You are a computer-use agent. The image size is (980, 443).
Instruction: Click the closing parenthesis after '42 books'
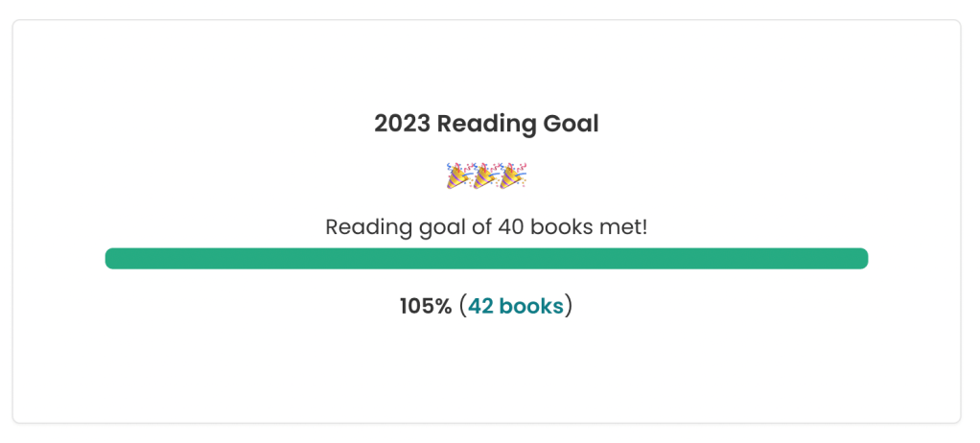click(x=569, y=306)
